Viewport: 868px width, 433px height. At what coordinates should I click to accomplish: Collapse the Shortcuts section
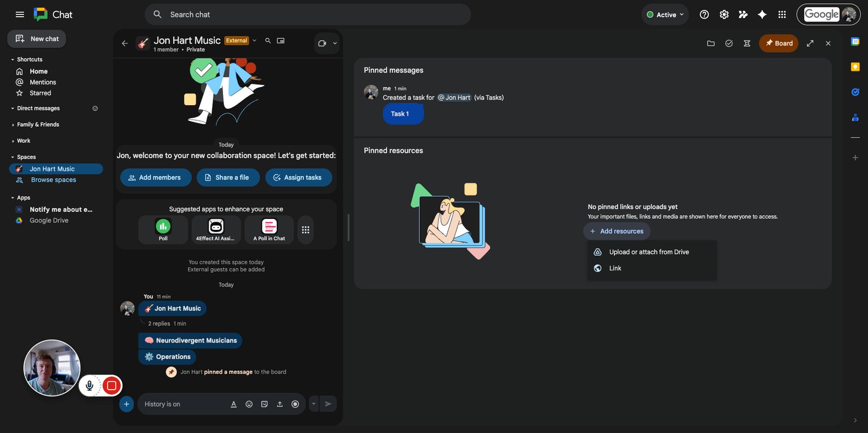click(x=12, y=60)
